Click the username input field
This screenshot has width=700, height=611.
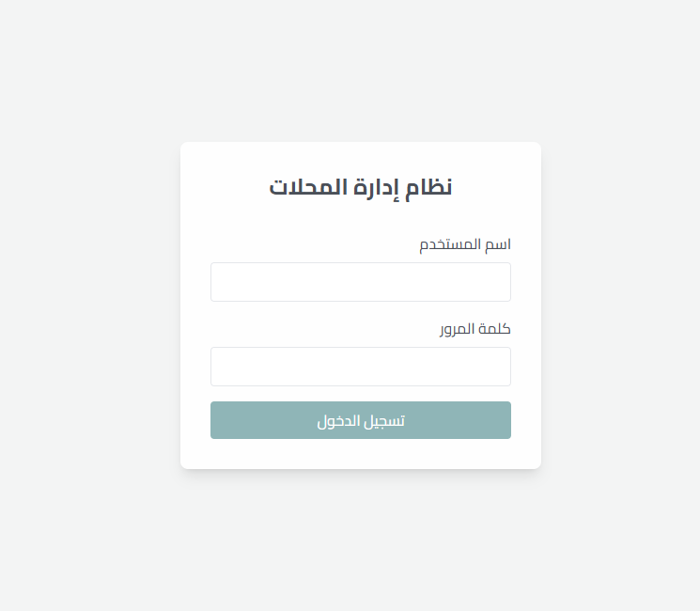coord(360,282)
